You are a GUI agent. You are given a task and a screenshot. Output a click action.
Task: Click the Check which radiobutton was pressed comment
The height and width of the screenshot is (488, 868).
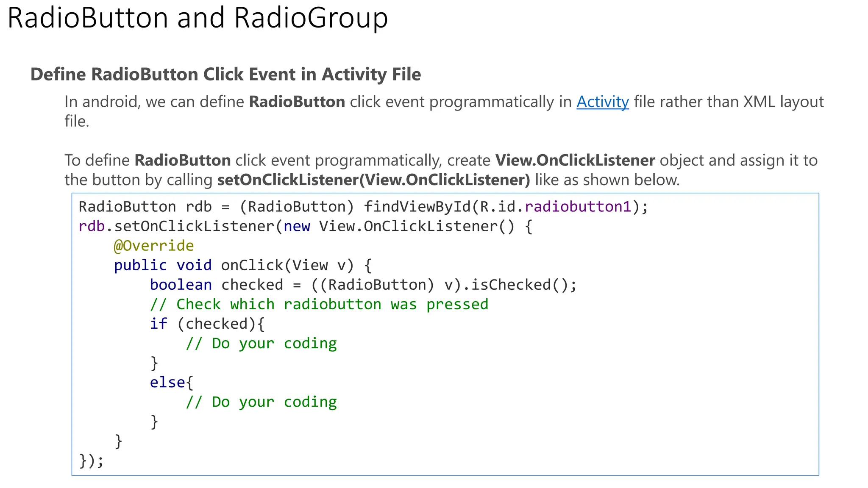(x=319, y=304)
